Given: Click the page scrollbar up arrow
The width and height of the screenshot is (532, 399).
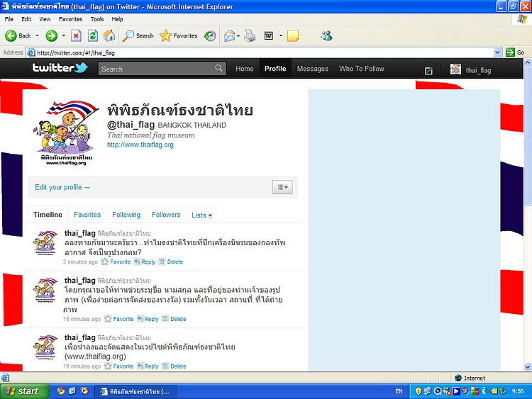Looking at the screenshot, I should click(x=528, y=62).
